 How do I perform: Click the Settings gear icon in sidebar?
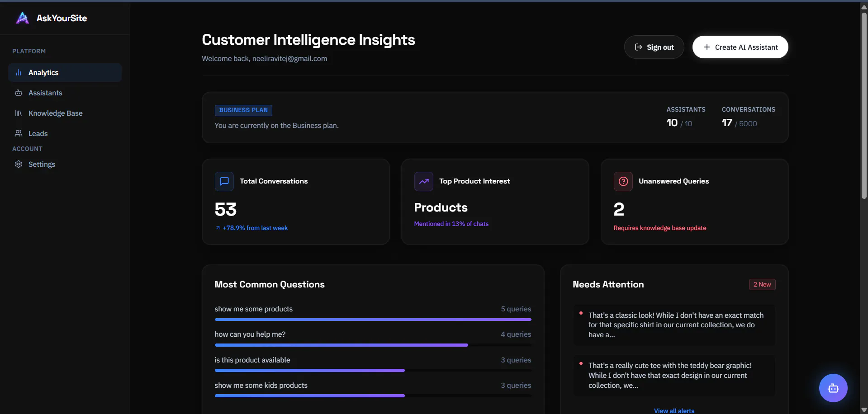(19, 164)
